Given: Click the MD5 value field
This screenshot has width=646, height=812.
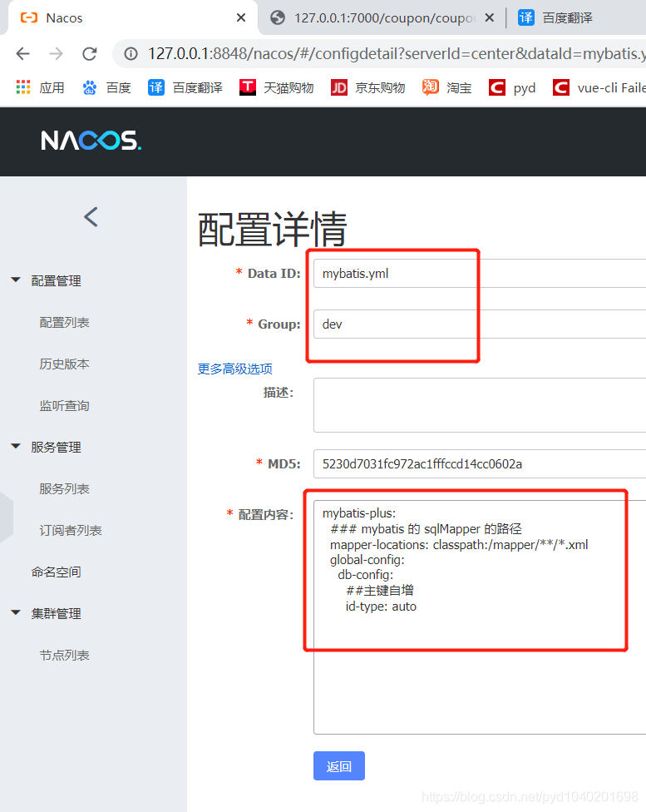Looking at the screenshot, I should click(480, 463).
